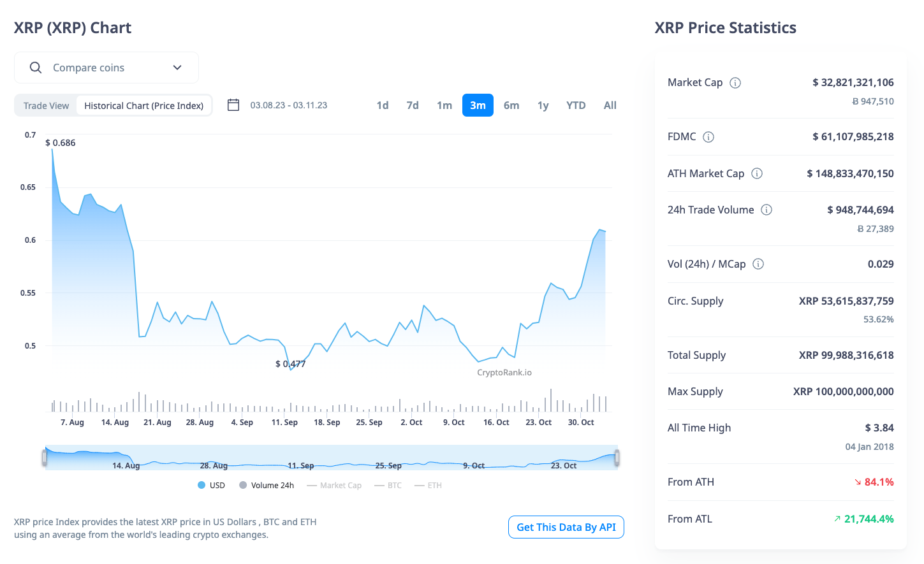
Task: Click the right navigator range handle
Action: click(617, 458)
